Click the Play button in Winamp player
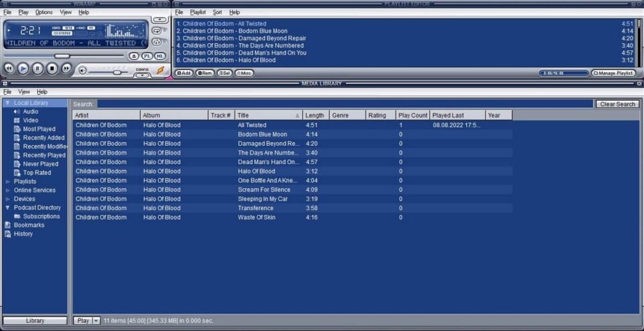 23,68
